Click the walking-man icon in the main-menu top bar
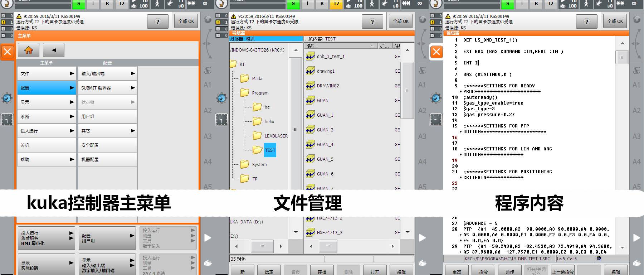This screenshot has height=275, width=644. coord(157,4)
